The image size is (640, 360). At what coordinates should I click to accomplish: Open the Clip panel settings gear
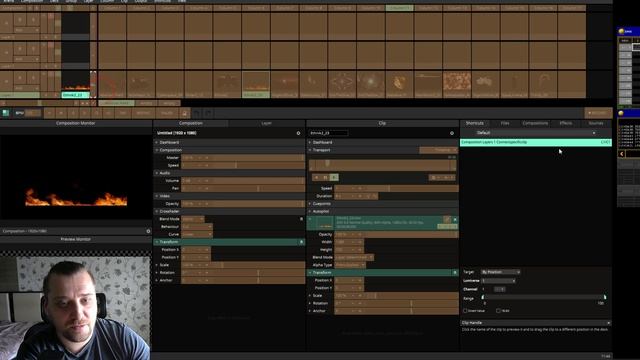coord(452,133)
